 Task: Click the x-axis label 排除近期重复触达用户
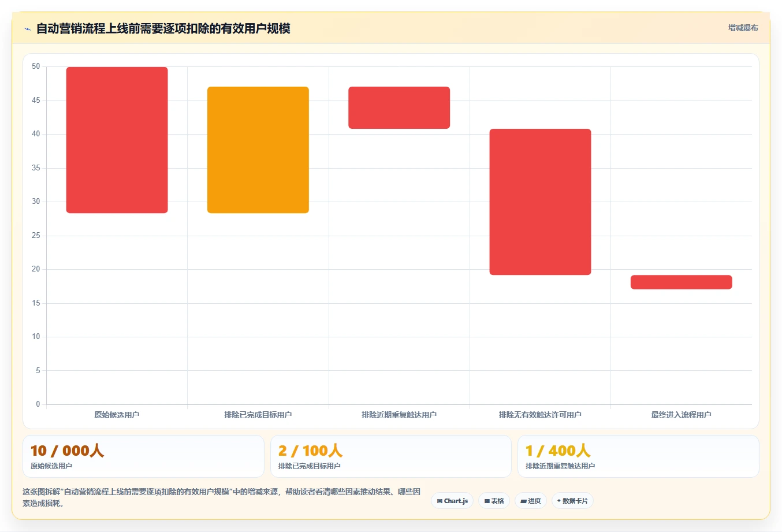[399, 415]
